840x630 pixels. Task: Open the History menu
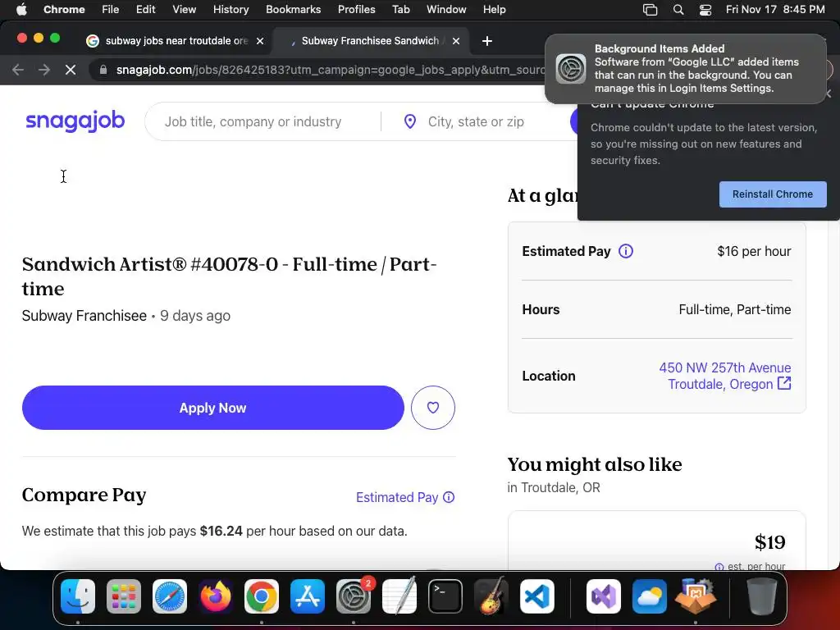tap(231, 10)
